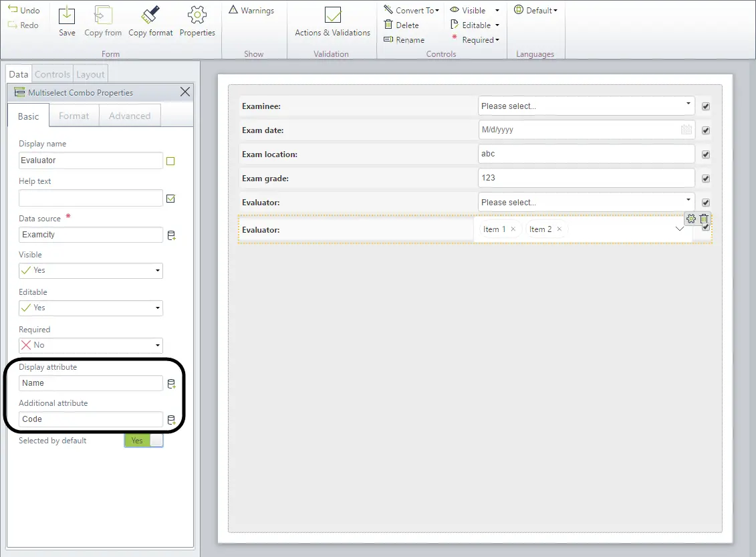Open settings gear on multiselect Evaluator row
The image size is (756, 557).
pyautogui.click(x=691, y=219)
